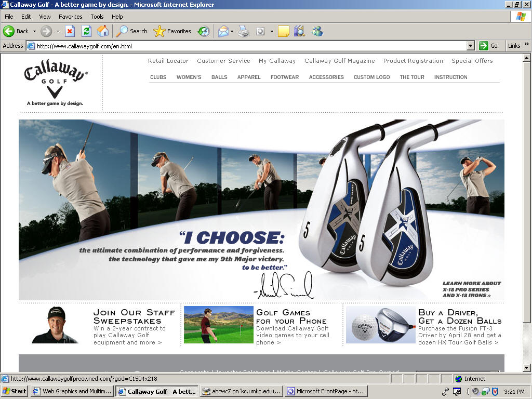Select the INSTRUCTION navigation tab
The image size is (532, 399).
click(450, 77)
